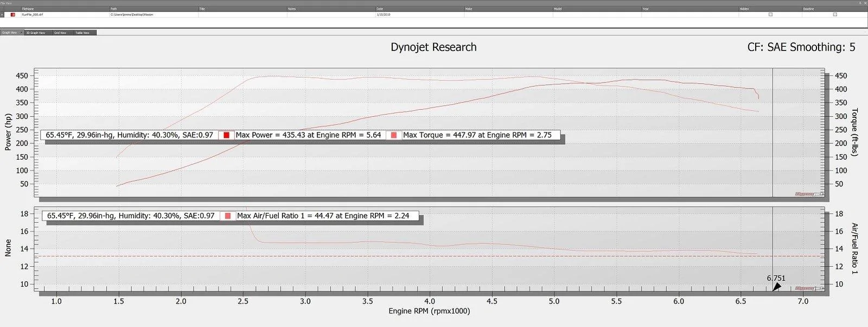Click the Model column header
Viewport: 868px width, 327px height.
tap(597, 9)
